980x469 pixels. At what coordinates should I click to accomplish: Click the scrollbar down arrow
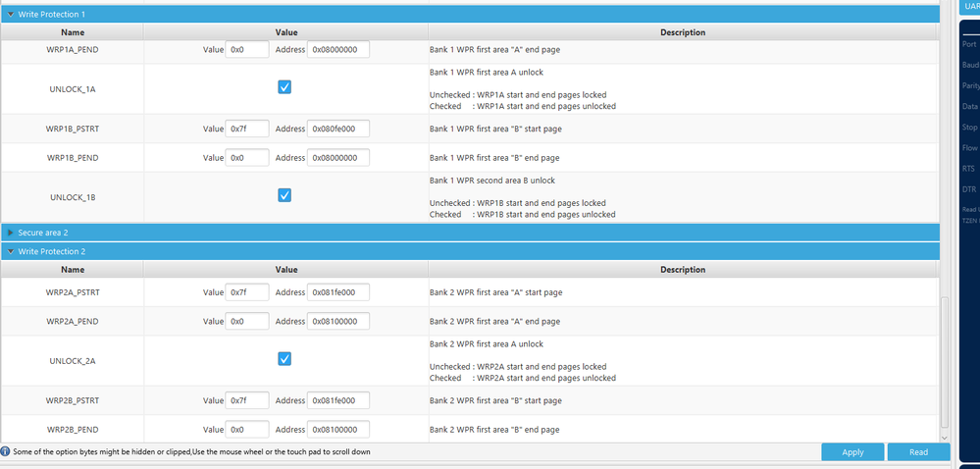coord(945,438)
